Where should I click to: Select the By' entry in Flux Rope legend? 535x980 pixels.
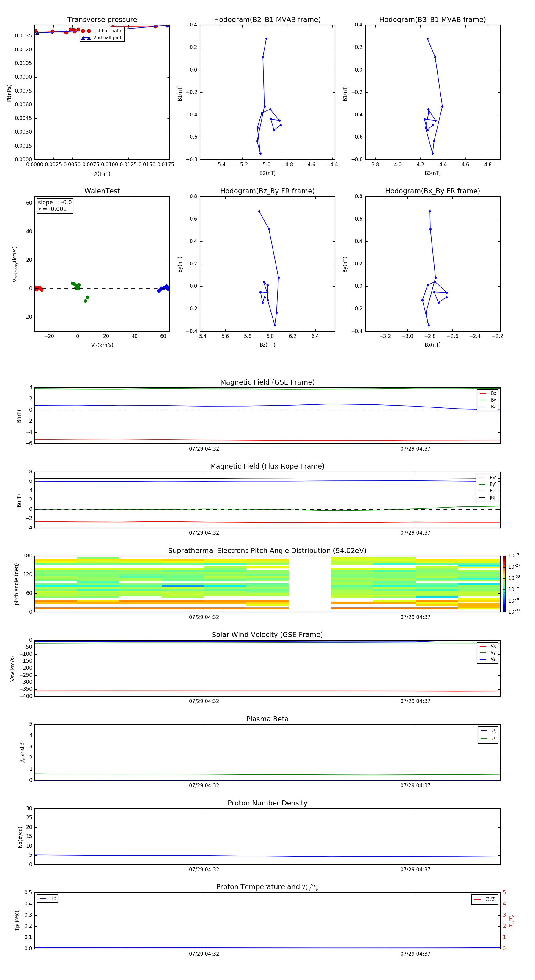pos(487,484)
